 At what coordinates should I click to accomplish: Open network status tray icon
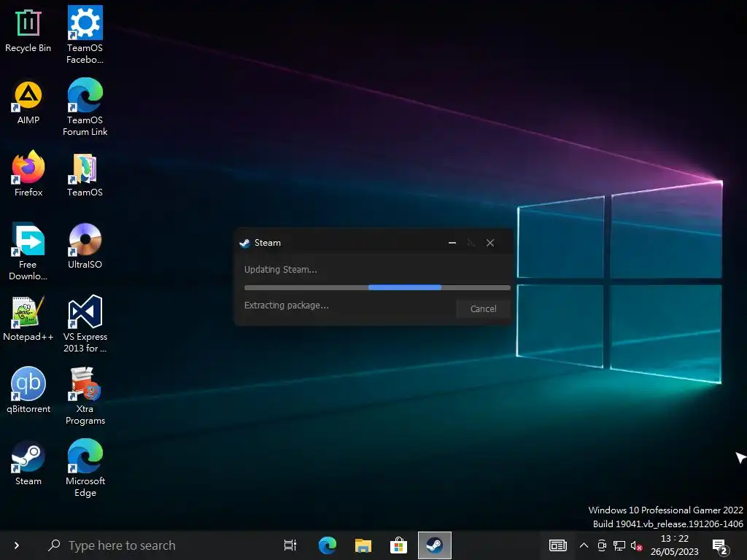point(619,545)
